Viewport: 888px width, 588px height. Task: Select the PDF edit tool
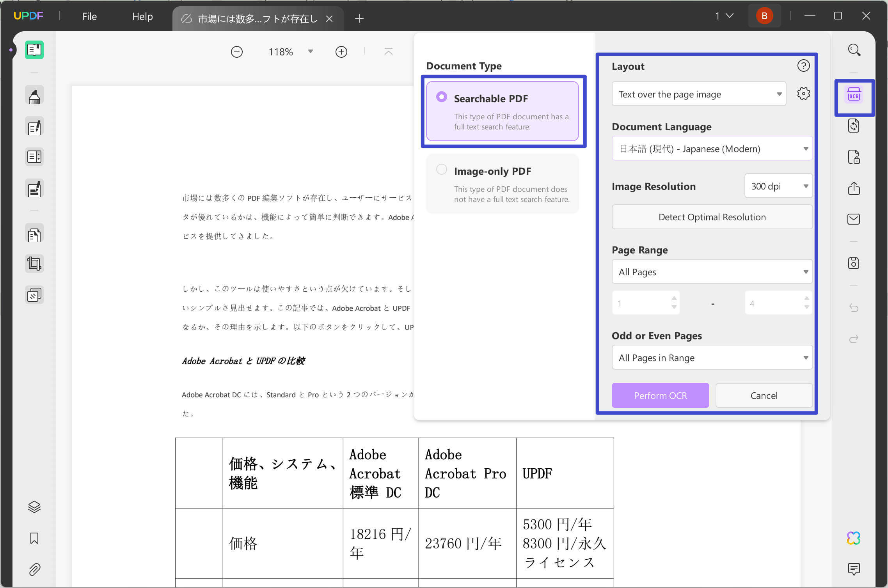[x=34, y=126]
